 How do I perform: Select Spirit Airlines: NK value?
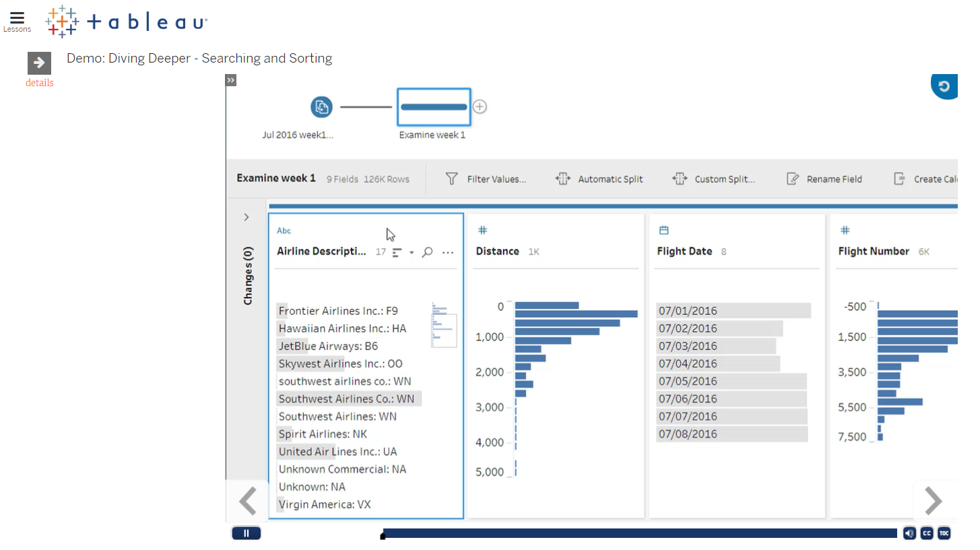[x=323, y=434]
